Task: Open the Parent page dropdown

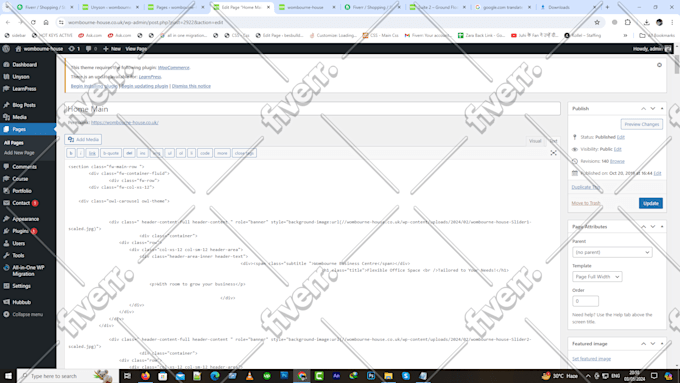Action: coord(612,252)
